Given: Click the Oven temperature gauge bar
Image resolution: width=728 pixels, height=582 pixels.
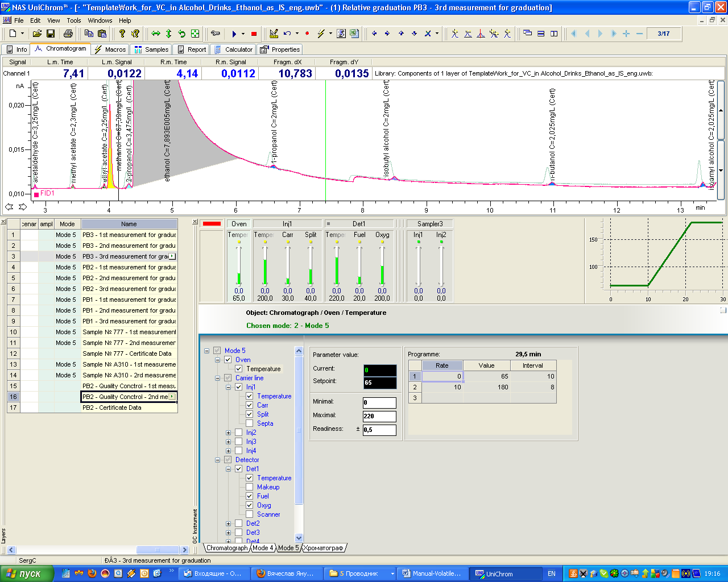Looking at the screenshot, I should click(239, 265).
